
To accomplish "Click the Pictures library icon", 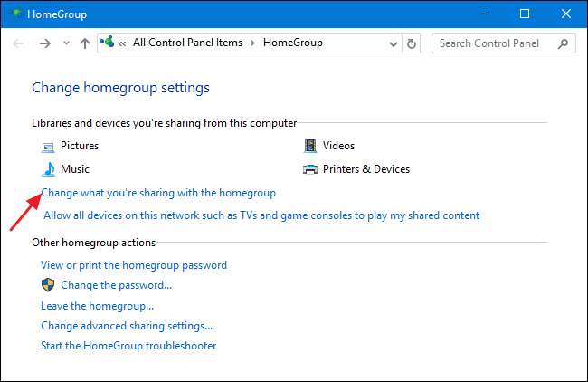I will click(x=48, y=146).
